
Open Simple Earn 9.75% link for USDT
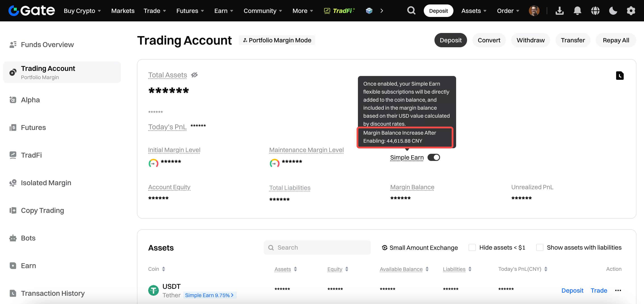click(x=209, y=295)
